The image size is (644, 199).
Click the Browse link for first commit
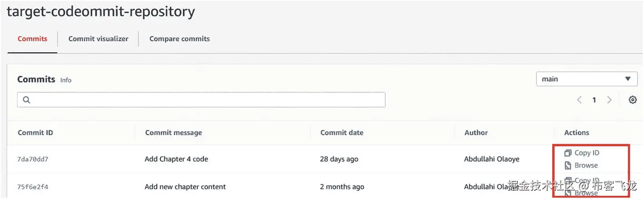[x=586, y=165]
